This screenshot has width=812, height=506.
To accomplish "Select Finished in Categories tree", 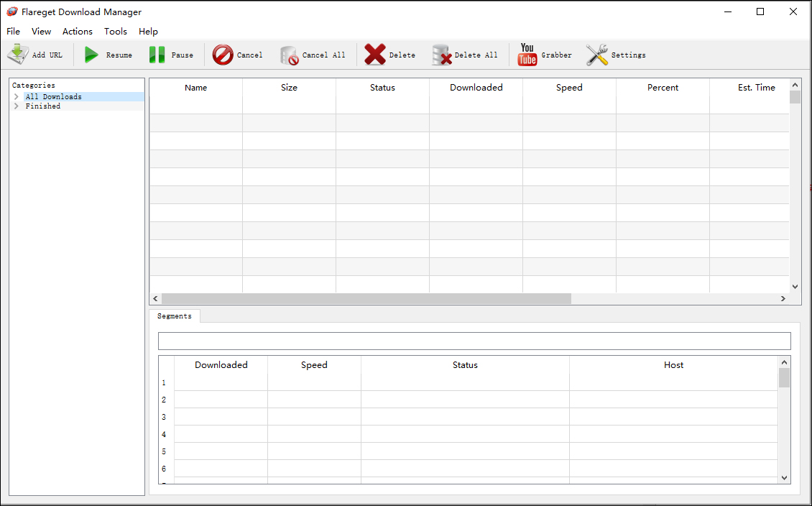I will pyautogui.click(x=43, y=106).
